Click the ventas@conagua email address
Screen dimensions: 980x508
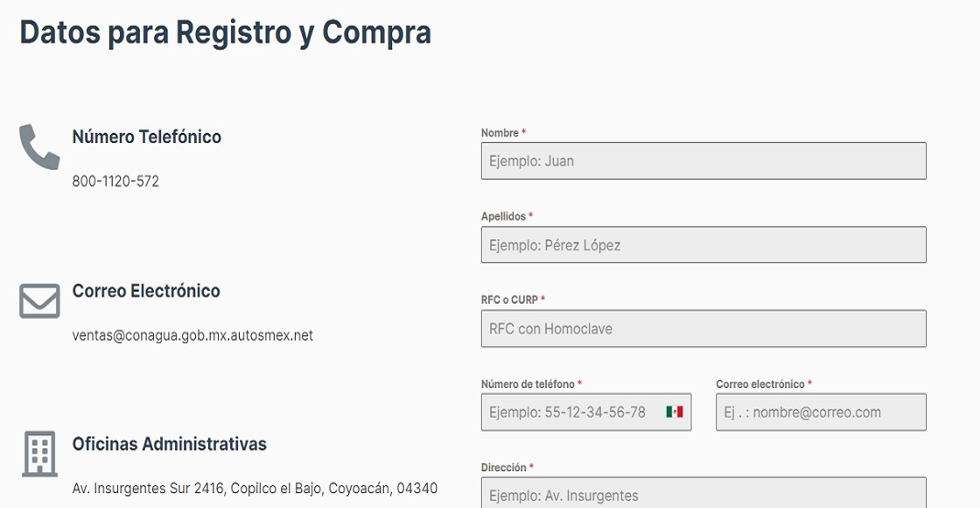tap(192, 335)
